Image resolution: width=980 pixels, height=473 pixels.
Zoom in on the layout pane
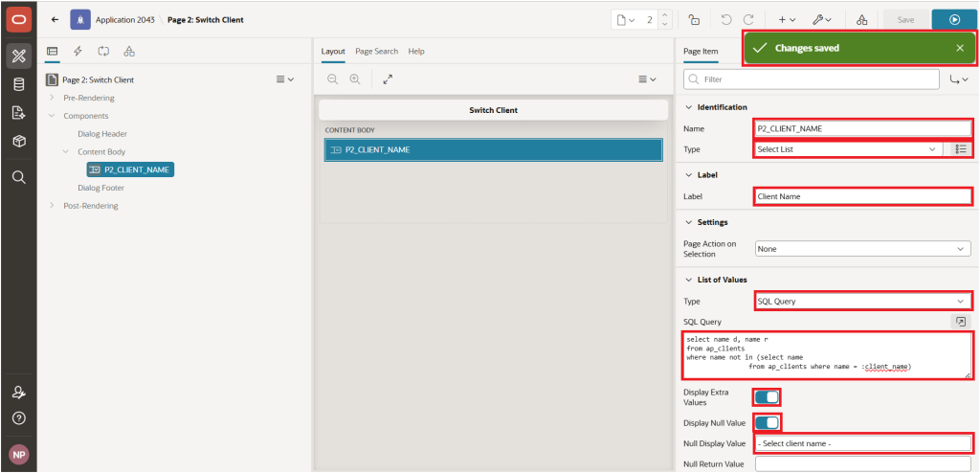[355, 79]
